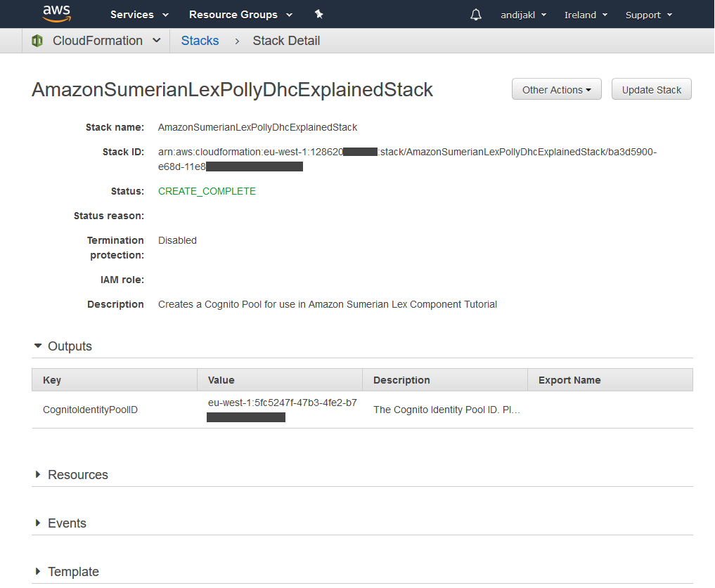Select the eu-west-1:5fc5247f pool ID value
Image resolution: width=715 pixels, height=588 pixels.
(x=282, y=410)
